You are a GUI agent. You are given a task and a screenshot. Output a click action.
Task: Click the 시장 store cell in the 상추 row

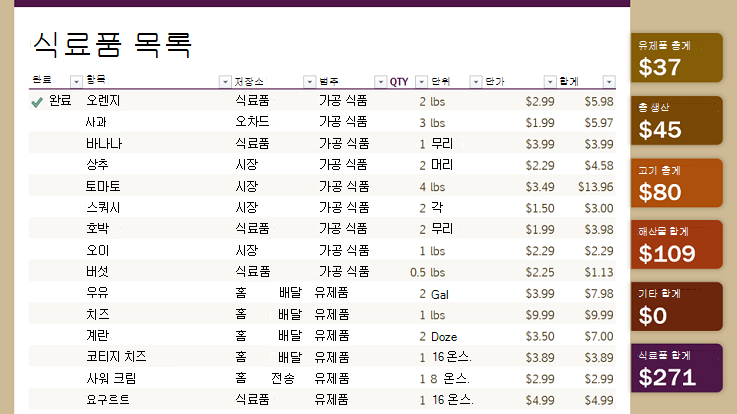(247, 164)
